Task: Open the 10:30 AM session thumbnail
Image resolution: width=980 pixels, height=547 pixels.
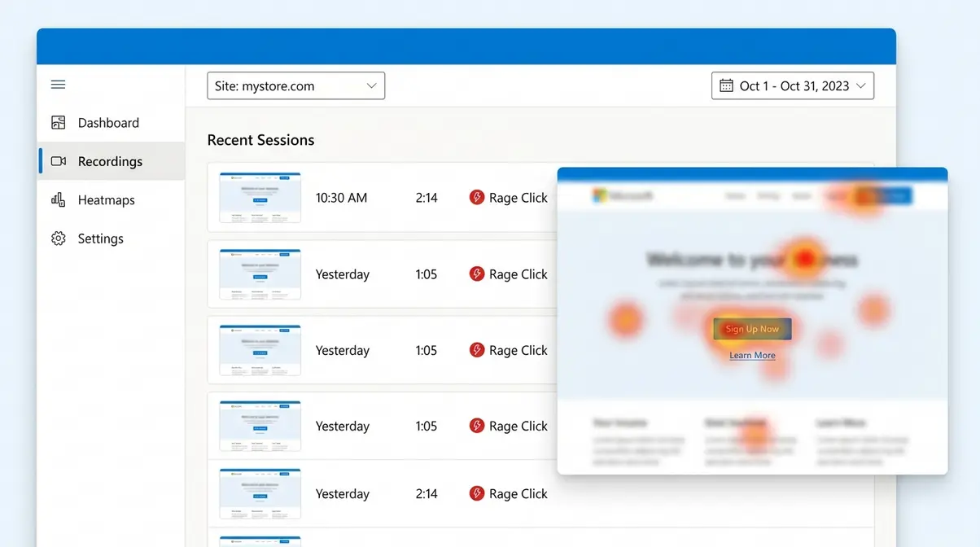Action: (x=260, y=197)
